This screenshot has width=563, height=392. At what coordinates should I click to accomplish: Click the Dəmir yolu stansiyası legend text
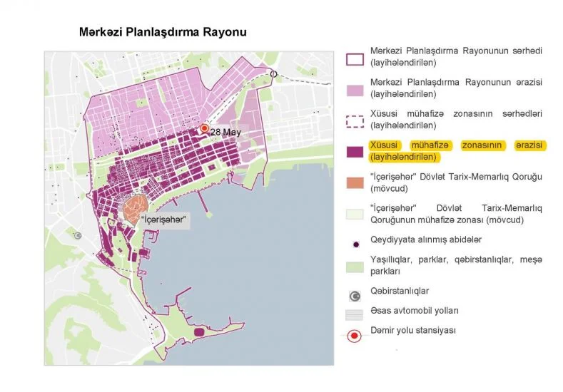coord(413,330)
